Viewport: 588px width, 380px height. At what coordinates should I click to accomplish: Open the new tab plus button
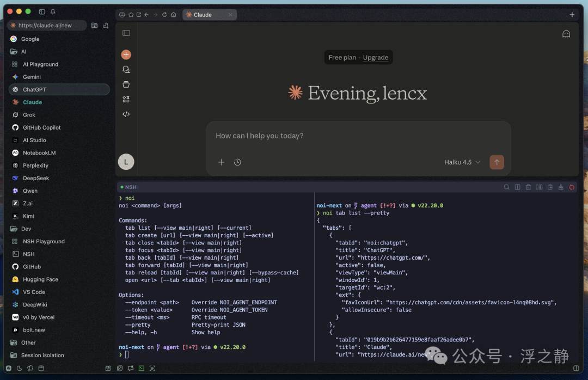pyautogui.click(x=572, y=15)
